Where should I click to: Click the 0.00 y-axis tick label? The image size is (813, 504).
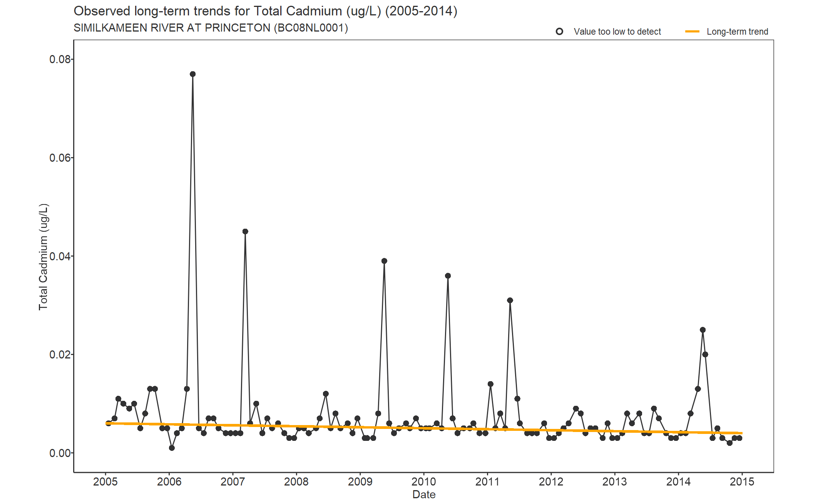click(x=60, y=453)
